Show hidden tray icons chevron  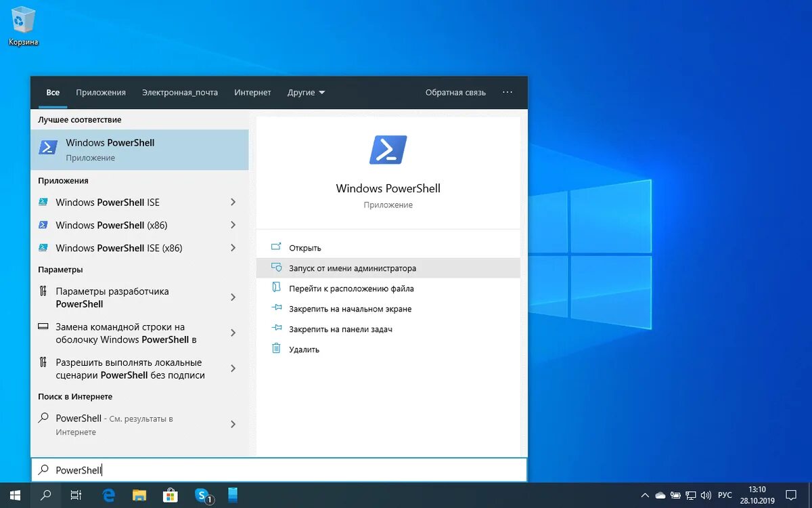pos(644,496)
